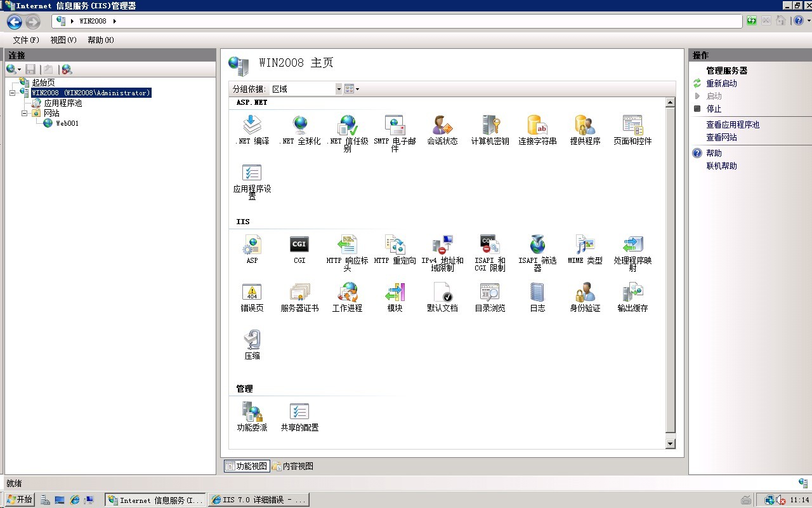Screen dimensions: 812x508
Task: Click the 开始 button on the taskbar
Action: click(x=20, y=500)
